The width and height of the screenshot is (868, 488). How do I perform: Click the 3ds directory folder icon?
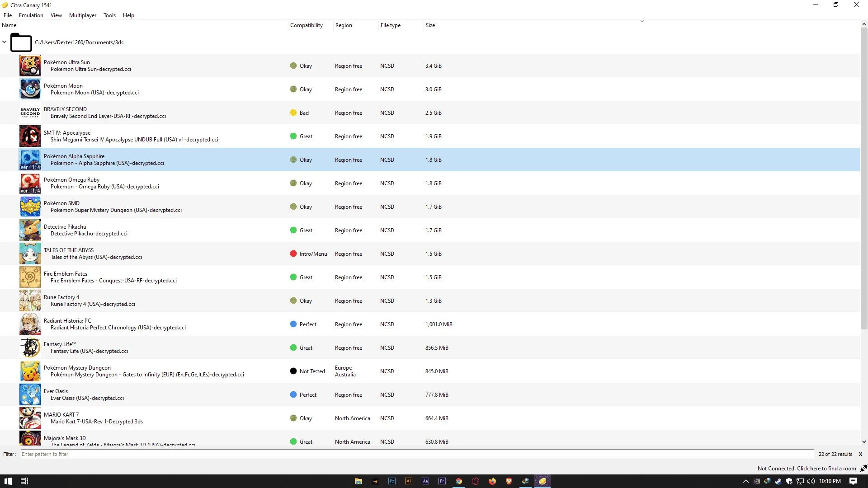(x=21, y=42)
